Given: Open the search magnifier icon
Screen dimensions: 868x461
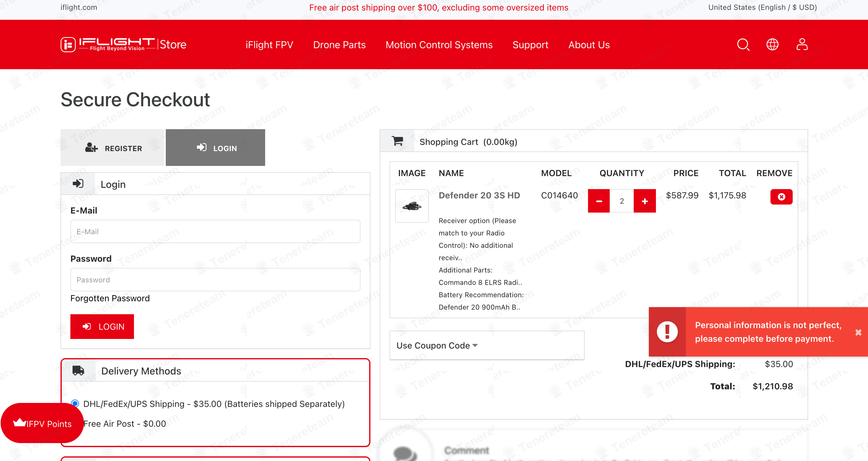Looking at the screenshot, I should (x=743, y=44).
